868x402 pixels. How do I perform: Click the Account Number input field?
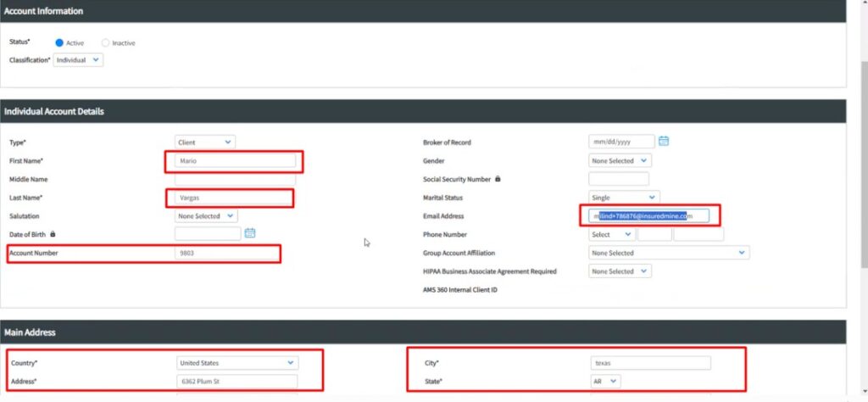(225, 253)
